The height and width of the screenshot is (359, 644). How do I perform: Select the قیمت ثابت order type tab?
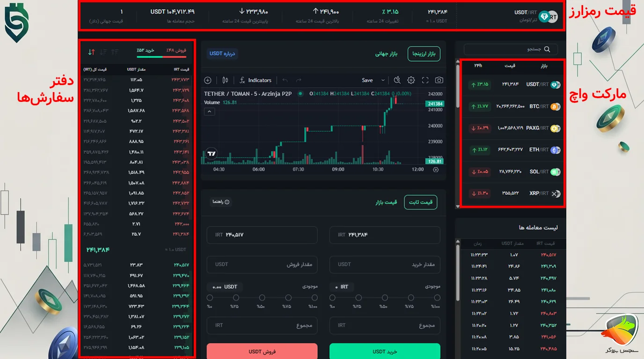coord(420,202)
